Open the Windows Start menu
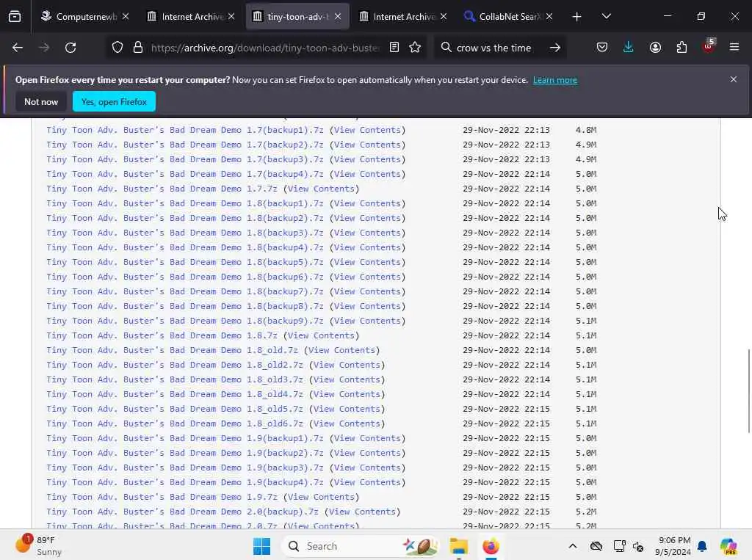 tap(262, 546)
